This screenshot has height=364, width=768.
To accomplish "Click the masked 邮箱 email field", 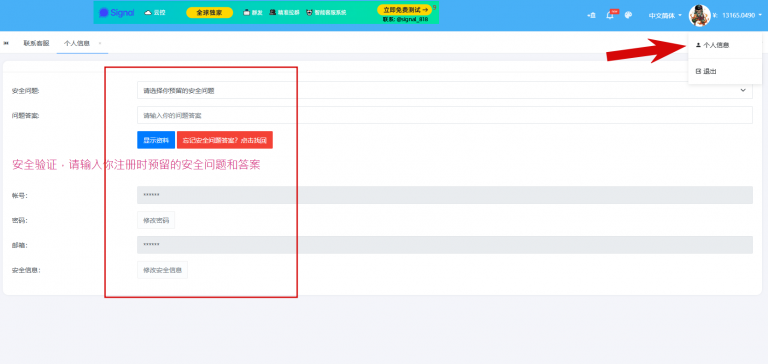I will tap(445, 245).
